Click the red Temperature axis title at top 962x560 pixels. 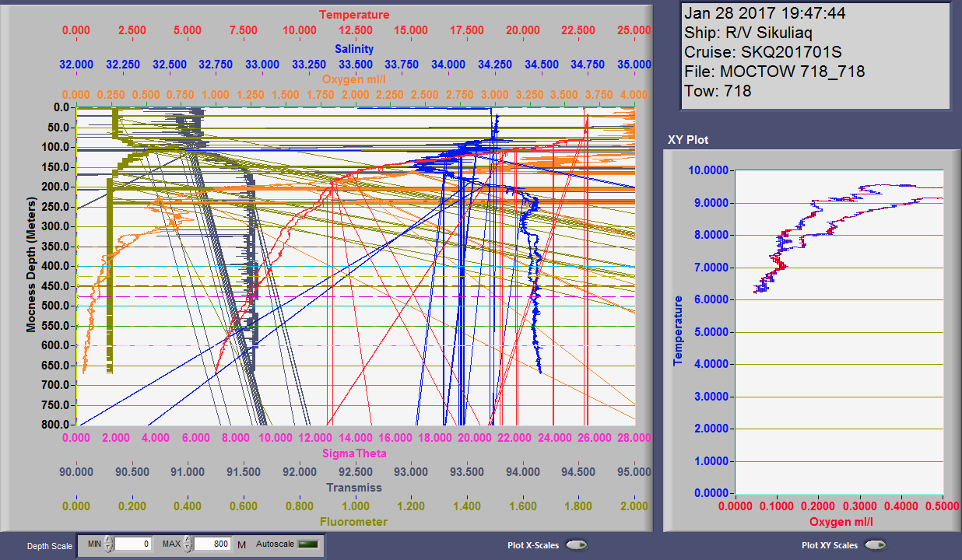click(354, 15)
